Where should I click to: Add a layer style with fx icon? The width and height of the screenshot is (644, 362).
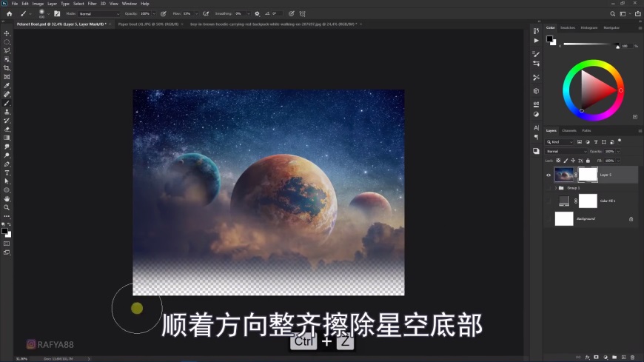[x=587, y=358]
